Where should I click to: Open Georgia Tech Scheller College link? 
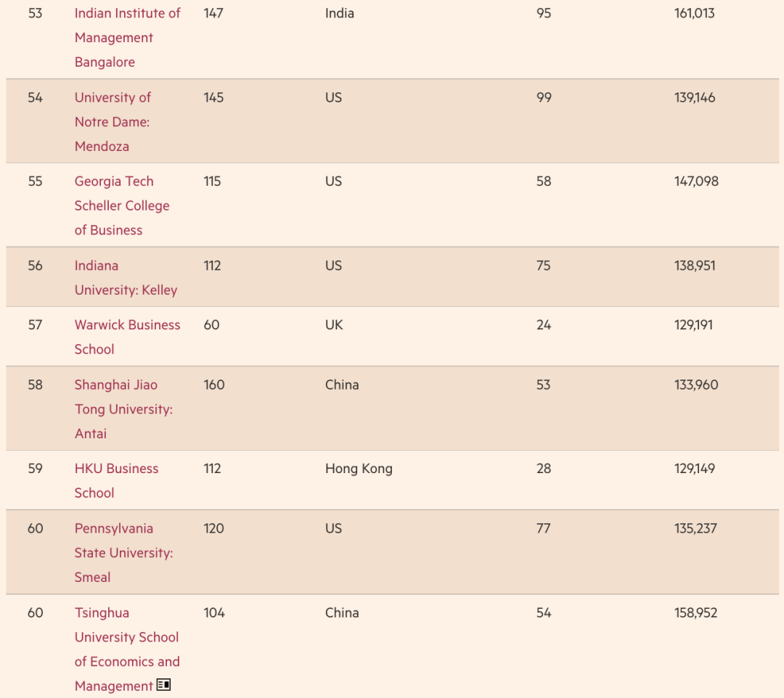(122, 206)
